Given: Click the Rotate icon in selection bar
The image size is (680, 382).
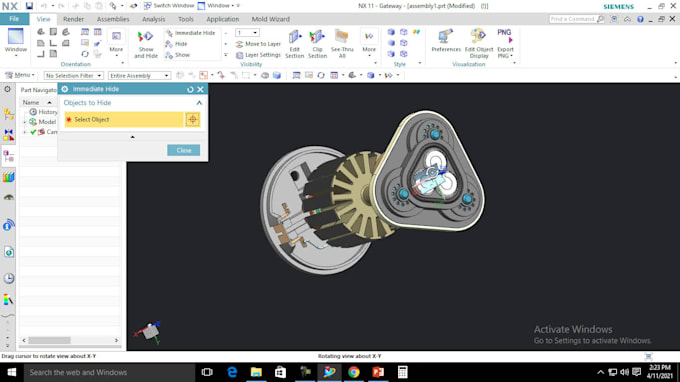Looking at the screenshot, I should (321, 75).
